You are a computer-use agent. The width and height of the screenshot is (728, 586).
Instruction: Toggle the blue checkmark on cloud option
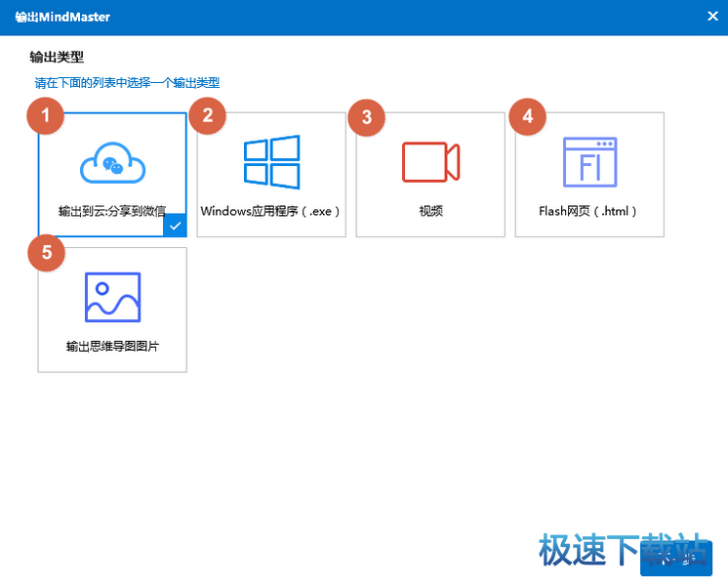pyautogui.click(x=175, y=226)
